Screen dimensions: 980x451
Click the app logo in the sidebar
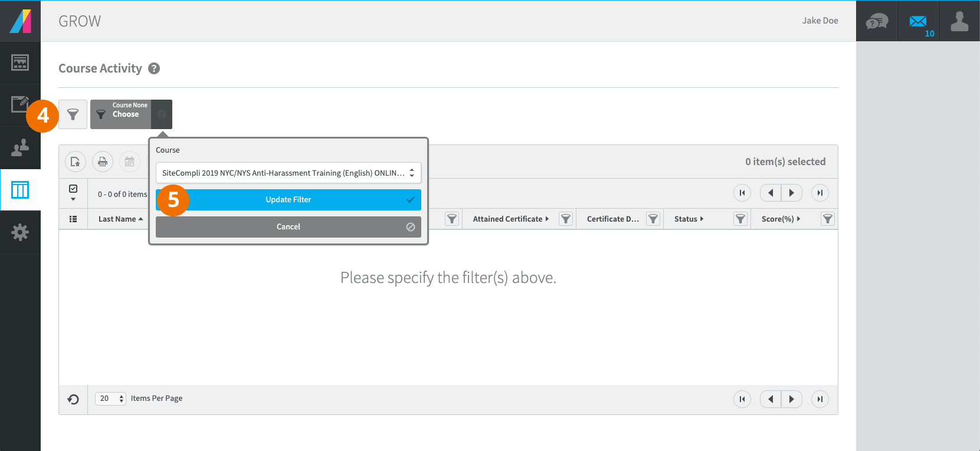point(20,21)
